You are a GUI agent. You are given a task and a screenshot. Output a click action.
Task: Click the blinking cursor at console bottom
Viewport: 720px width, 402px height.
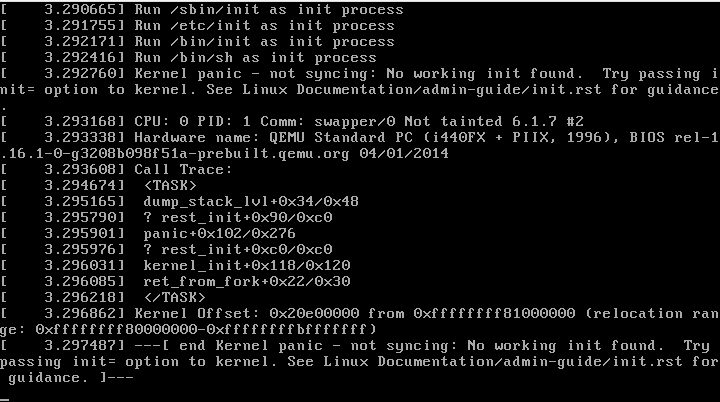(x=5, y=396)
